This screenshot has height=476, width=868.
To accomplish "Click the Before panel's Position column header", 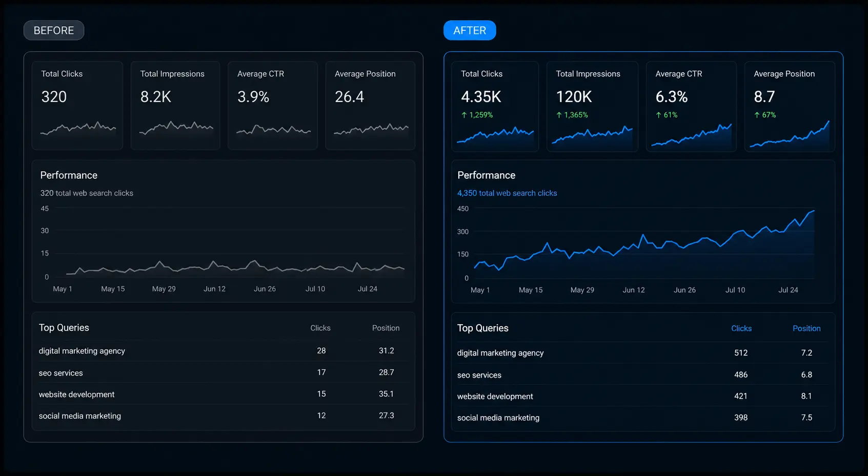I will 386,328.
